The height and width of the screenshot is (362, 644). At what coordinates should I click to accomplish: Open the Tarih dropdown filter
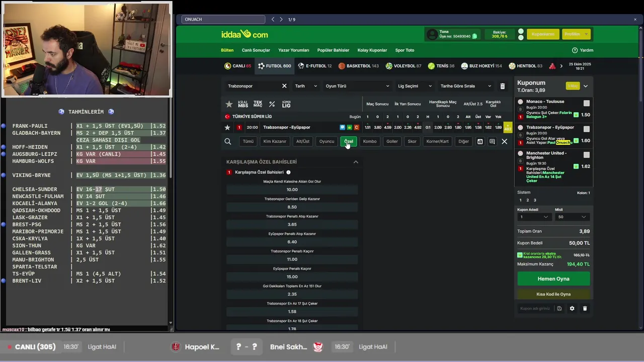pos(306,86)
